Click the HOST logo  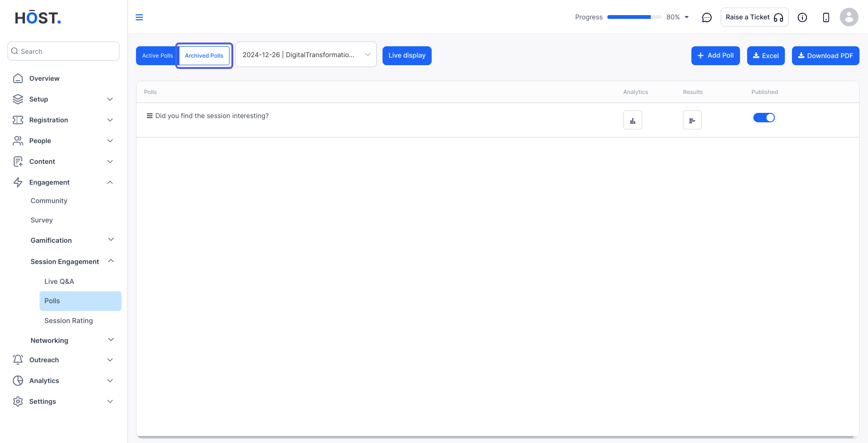pyautogui.click(x=38, y=18)
